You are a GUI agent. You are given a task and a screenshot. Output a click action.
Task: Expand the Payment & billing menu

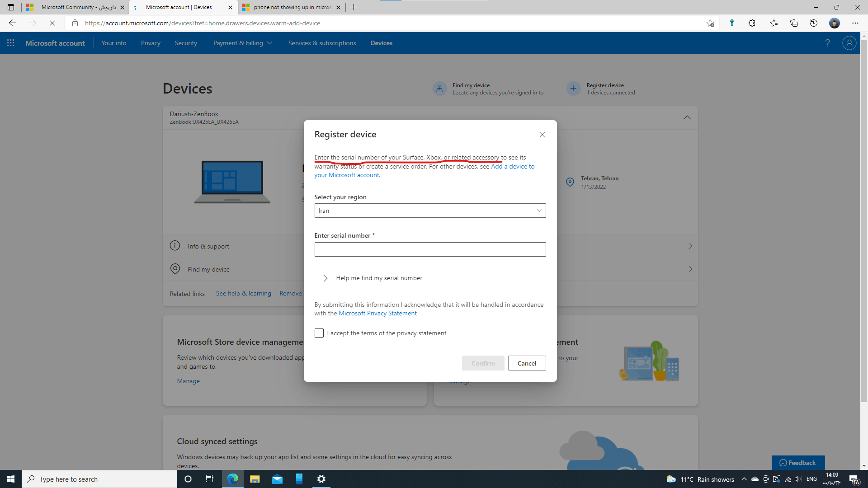(x=242, y=43)
